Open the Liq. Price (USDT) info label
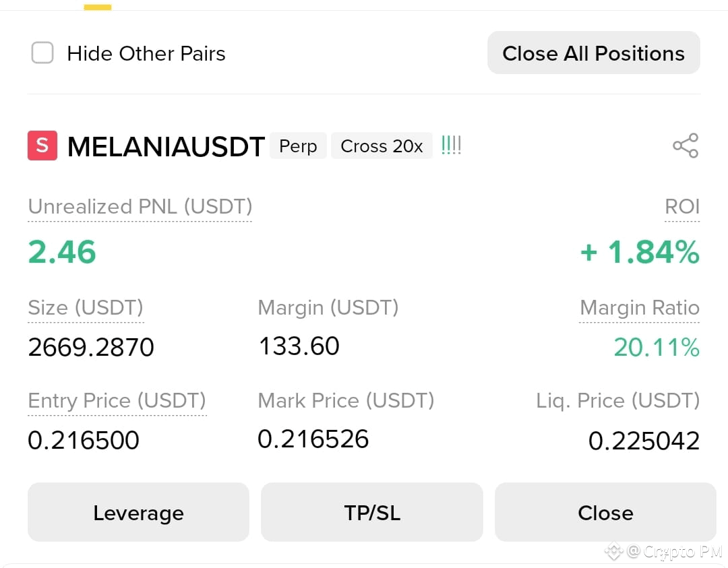The height and width of the screenshot is (568, 728). 617,400
